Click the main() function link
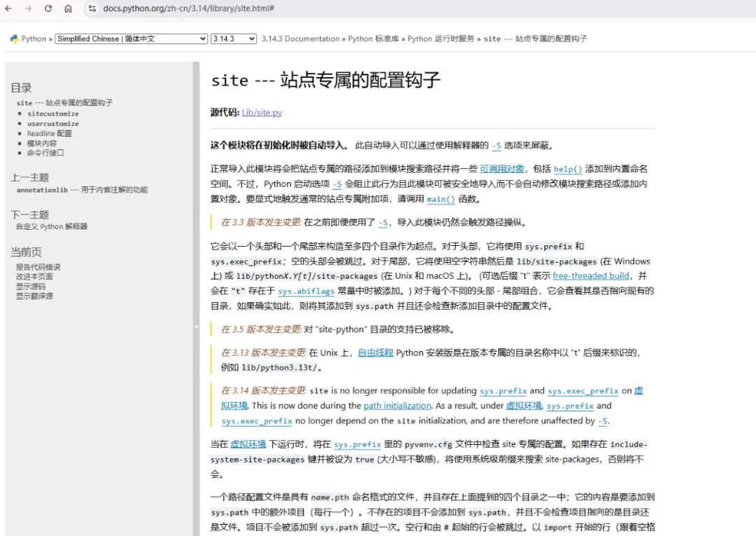This screenshot has width=756, height=536. click(x=441, y=199)
